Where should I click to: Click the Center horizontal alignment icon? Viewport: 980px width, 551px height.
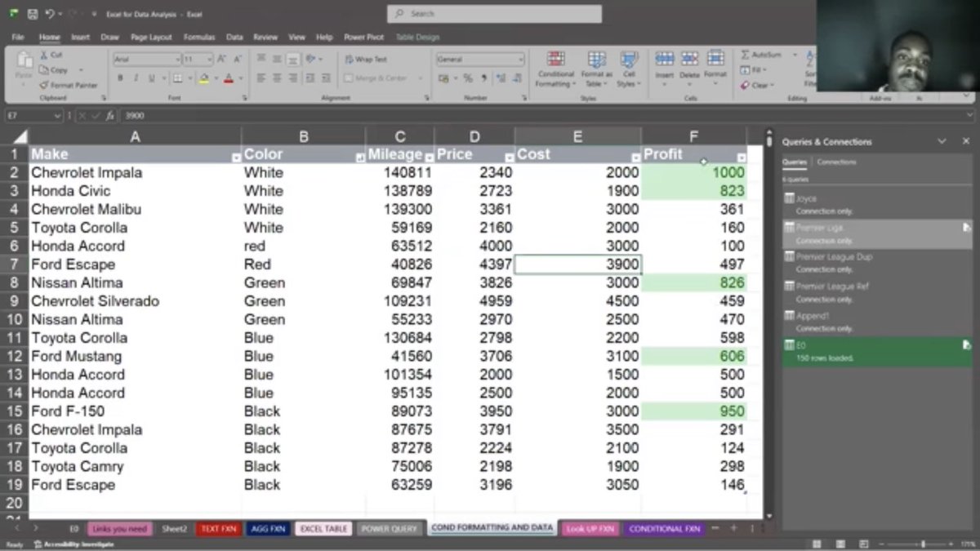(276, 78)
